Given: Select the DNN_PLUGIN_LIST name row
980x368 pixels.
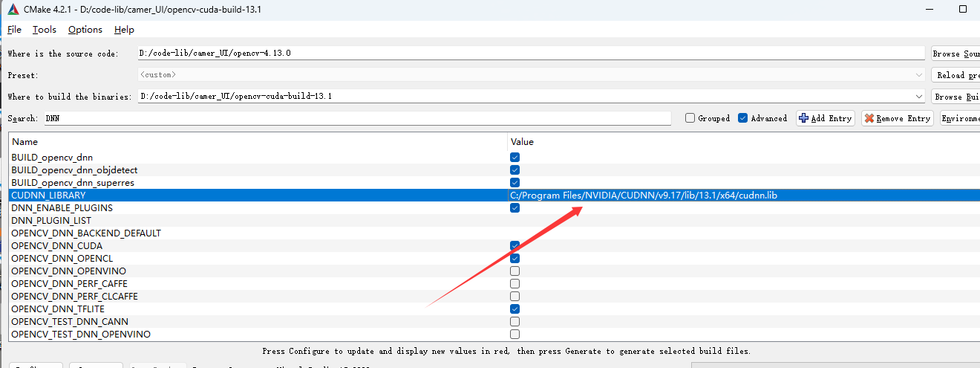Looking at the screenshot, I should pyautogui.click(x=258, y=221).
